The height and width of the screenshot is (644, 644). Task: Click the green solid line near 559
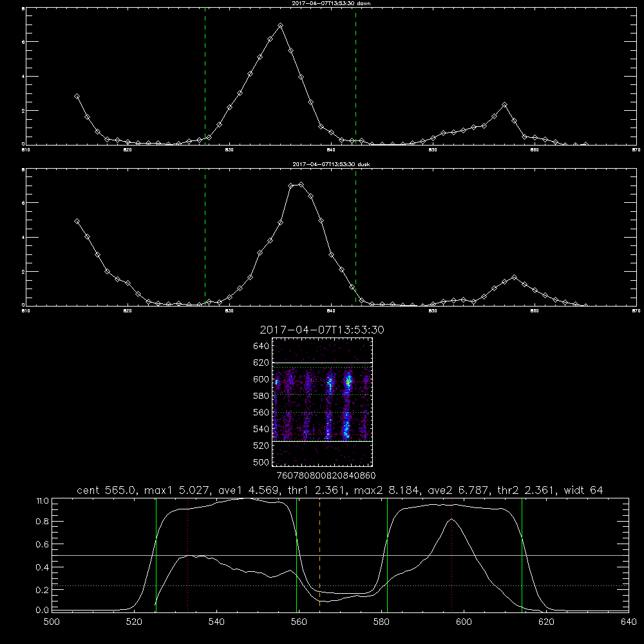point(296,555)
